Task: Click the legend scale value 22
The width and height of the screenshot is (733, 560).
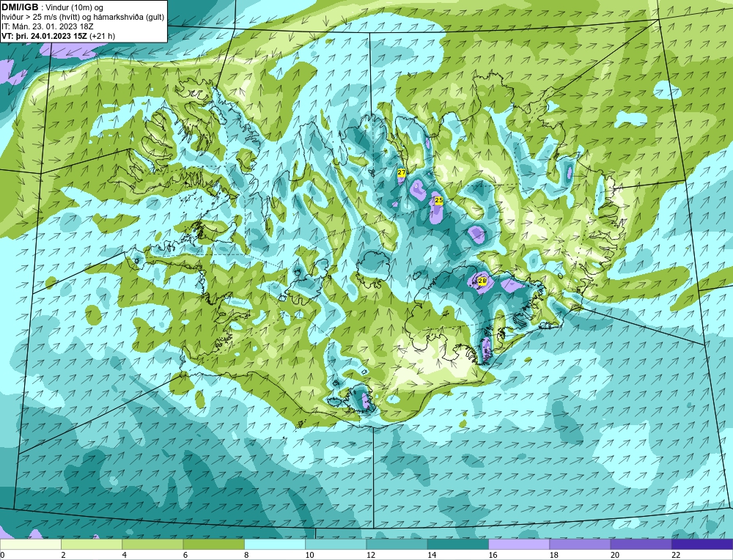Action: pyautogui.click(x=676, y=555)
